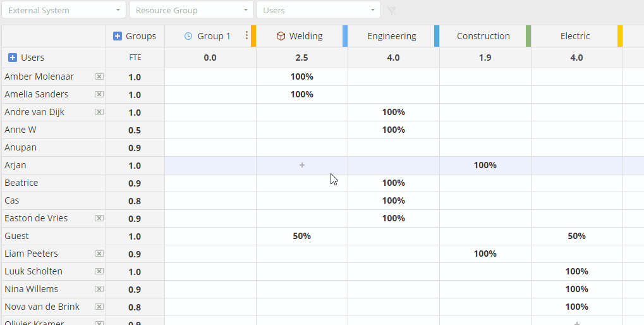Click Guest's 50% Welding allocation
Image resolution: width=644 pixels, height=325 pixels.
(x=302, y=236)
